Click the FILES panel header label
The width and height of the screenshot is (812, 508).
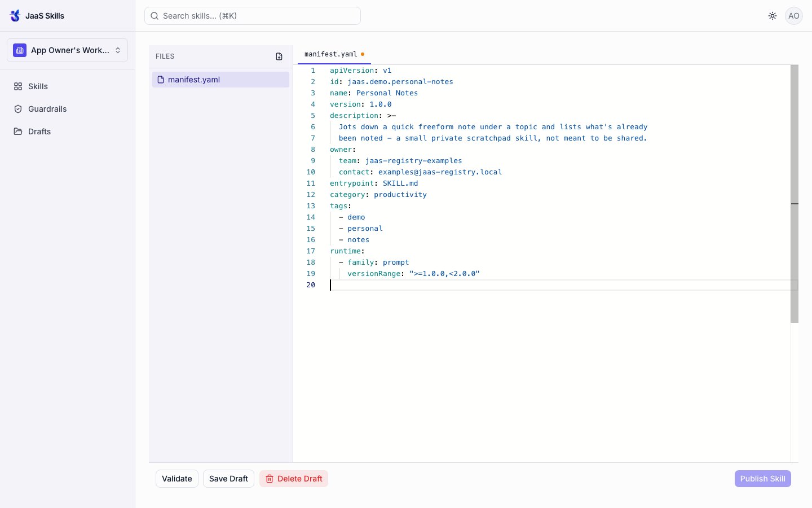(165, 56)
